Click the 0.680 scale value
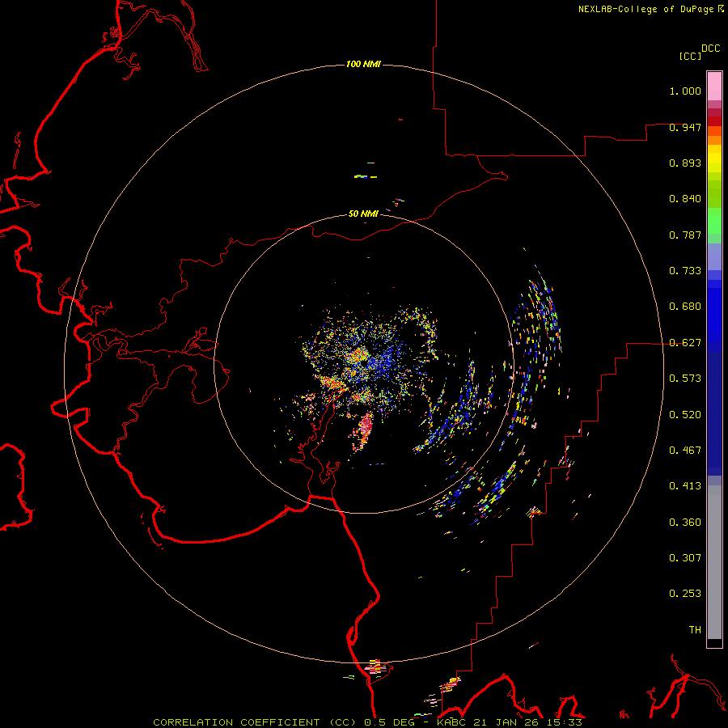Viewport: 728px width, 728px height. point(685,307)
